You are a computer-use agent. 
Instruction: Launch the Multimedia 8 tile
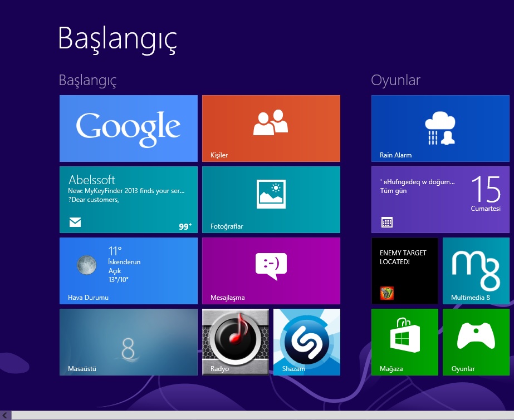point(476,271)
